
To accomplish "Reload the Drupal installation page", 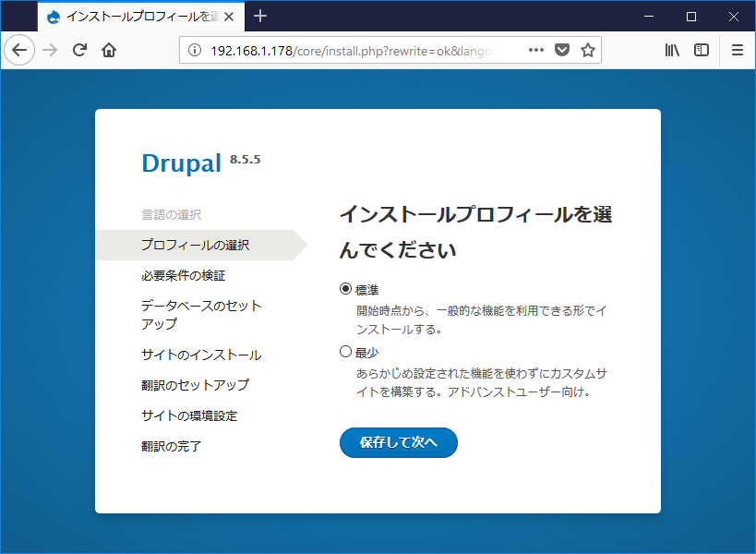I will (x=81, y=50).
